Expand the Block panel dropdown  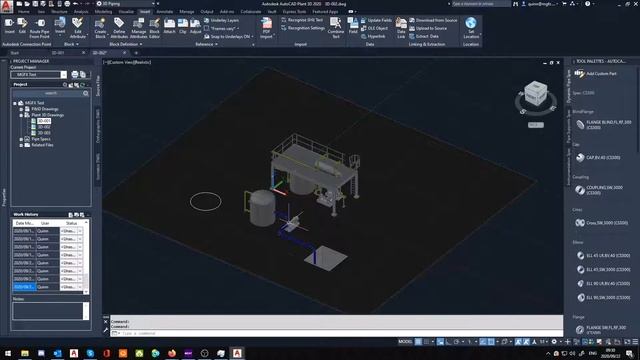pos(71,44)
